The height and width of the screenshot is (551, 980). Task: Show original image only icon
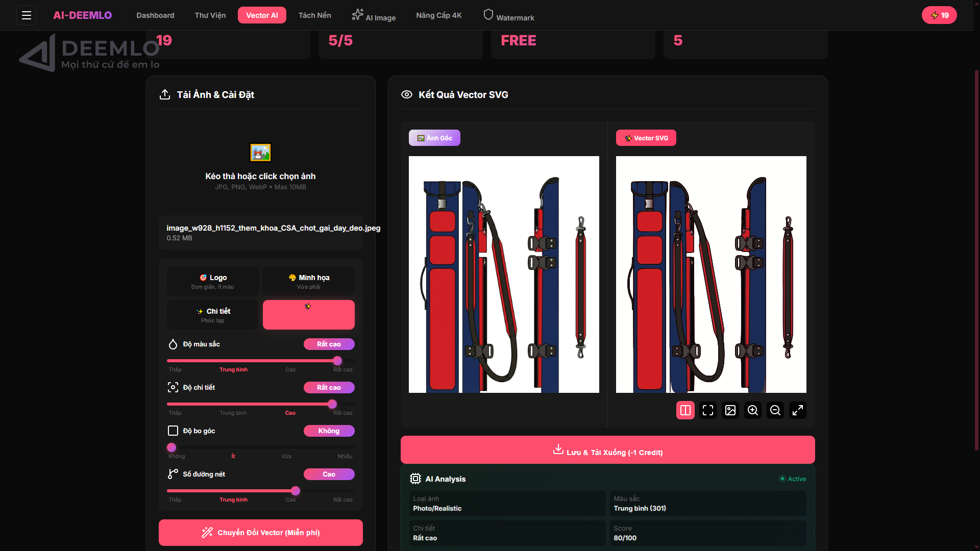point(730,410)
